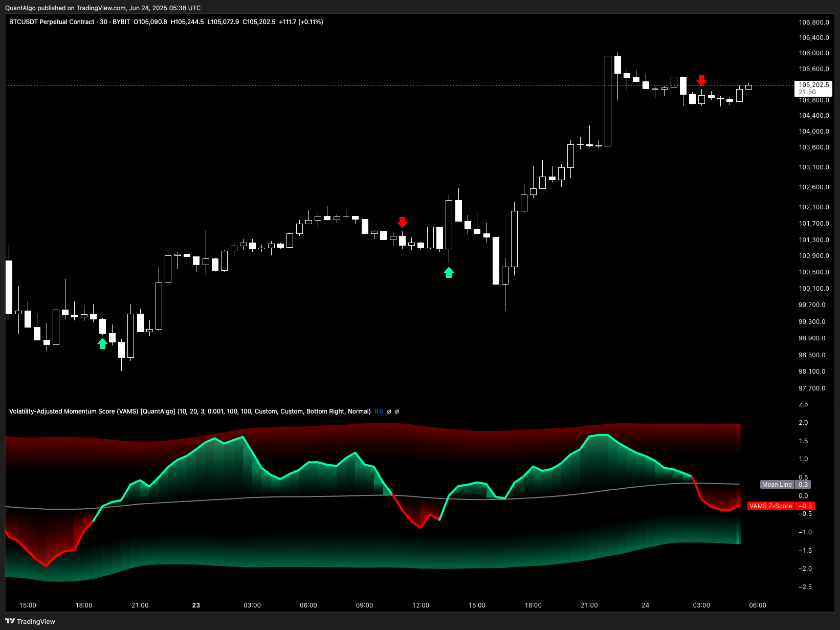Click the Volatility-Adjusted Momentum Score indicator title
Image resolution: width=840 pixels, height=630 pixels.
pos(190,411)
